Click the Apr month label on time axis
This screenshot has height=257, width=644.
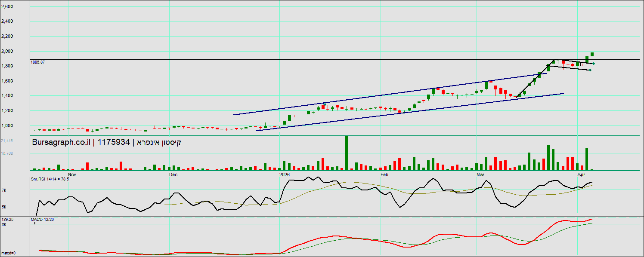[581, 175]
